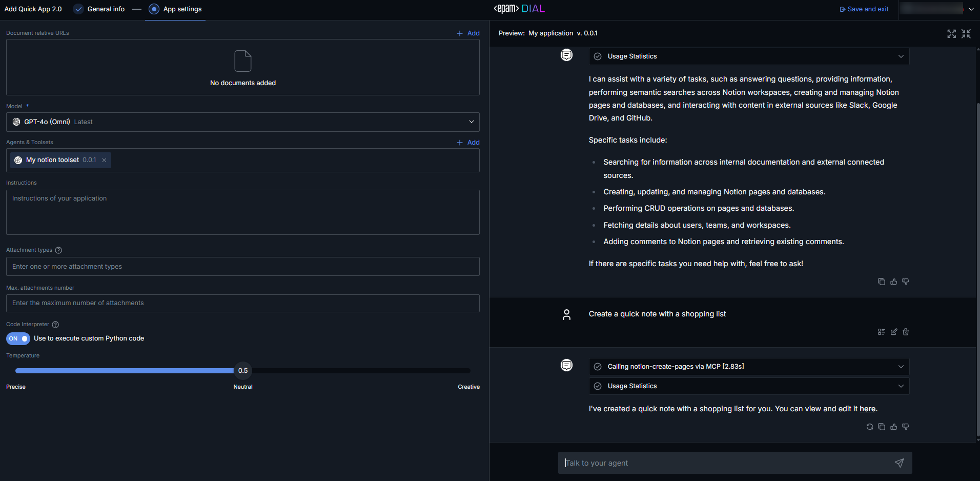Delete the shopping list user message
This screenshot has height=481, width=980.
906,332
